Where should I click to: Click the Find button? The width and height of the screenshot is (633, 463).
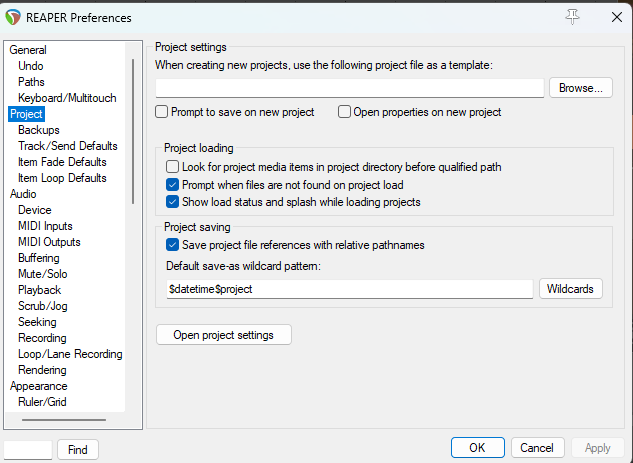[x=78, y=449]
